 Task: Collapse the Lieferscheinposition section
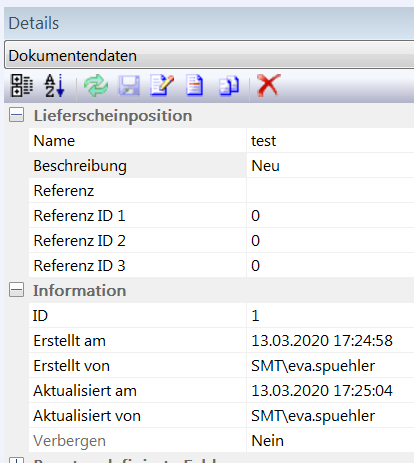click(16, 115)
